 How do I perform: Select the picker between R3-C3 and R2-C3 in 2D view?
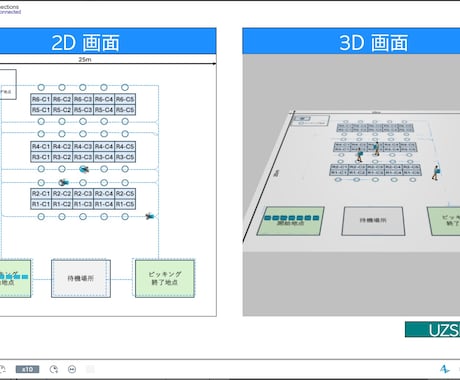(x=84, y=169)
